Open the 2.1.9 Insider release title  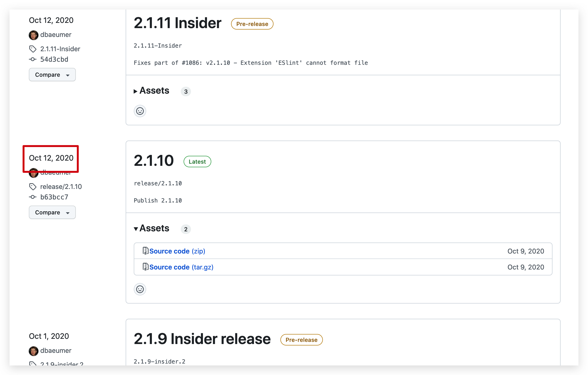pos(202,339)
